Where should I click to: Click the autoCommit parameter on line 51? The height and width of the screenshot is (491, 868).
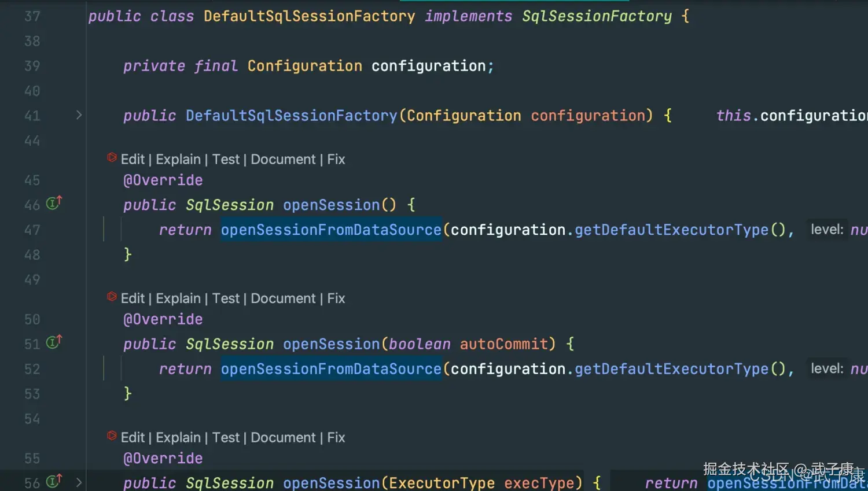[503, 344]
